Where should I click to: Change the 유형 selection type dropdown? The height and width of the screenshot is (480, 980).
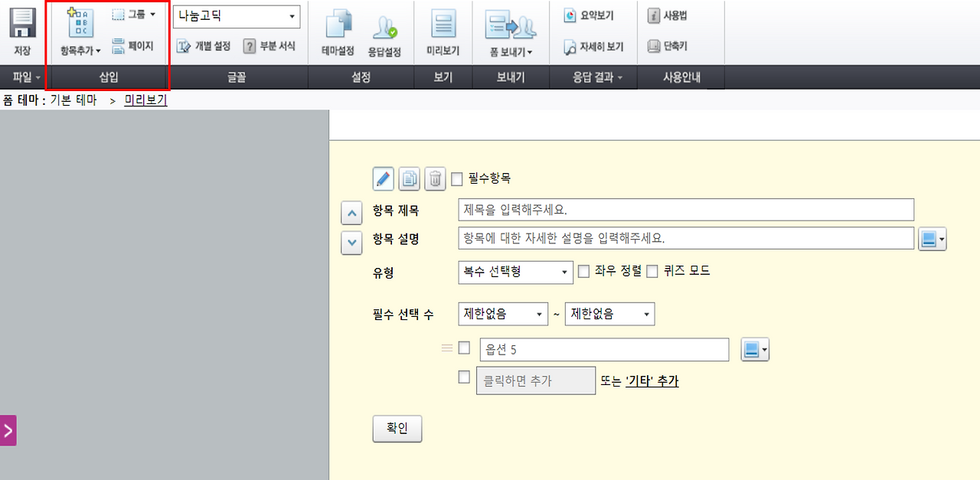pos(514,272)
